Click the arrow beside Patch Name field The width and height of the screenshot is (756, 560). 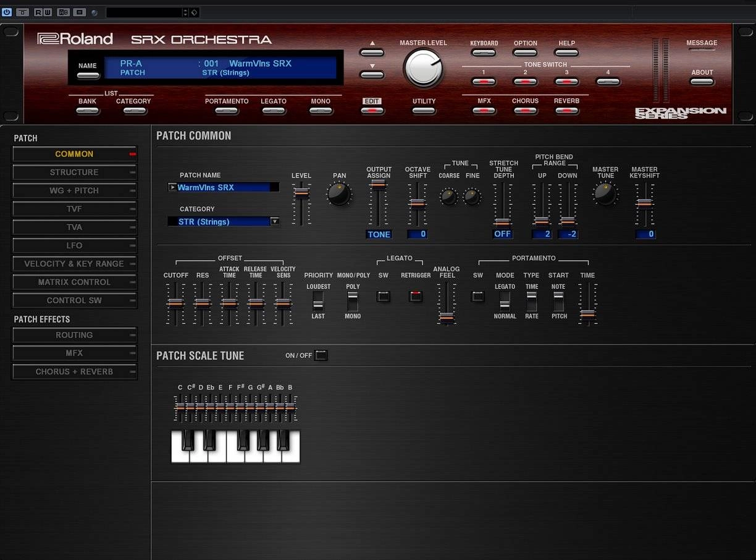tap(172, 187)
